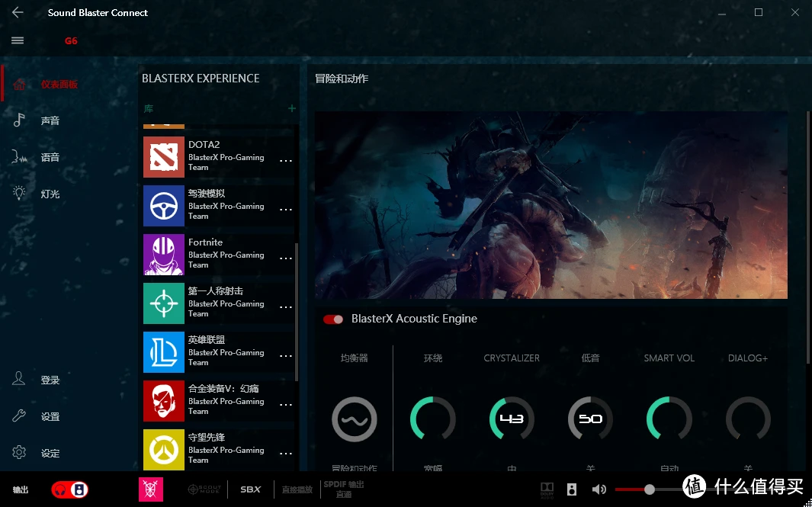Click the Dolby Audio icon
Viewport: 812px width, 507px height.
click(x=547, y=490)
